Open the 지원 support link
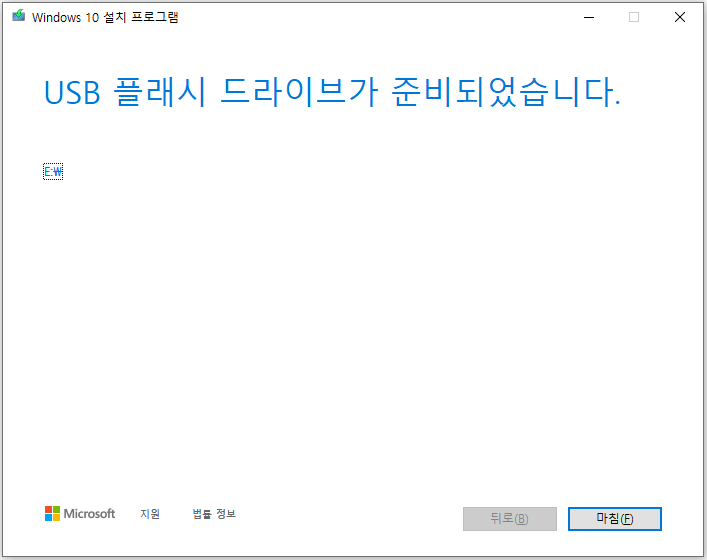Image resolution: width=707 pixels, height=560 pixels. (150, 514)
